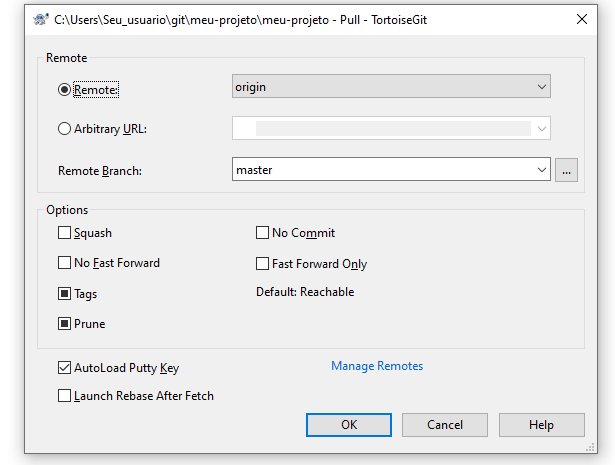This screenshot has width=615, height=465.
Task: Select the Arbitrary URL radio button
Action: coord(64,129)
